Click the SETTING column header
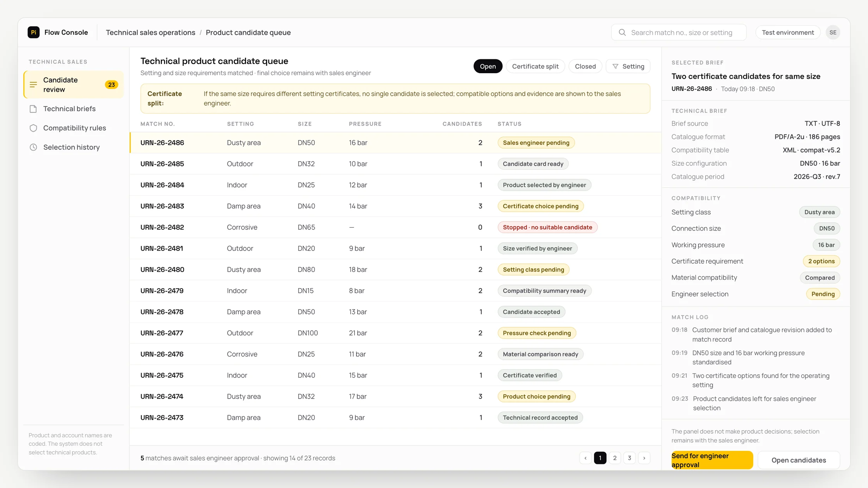 [240, 124]
